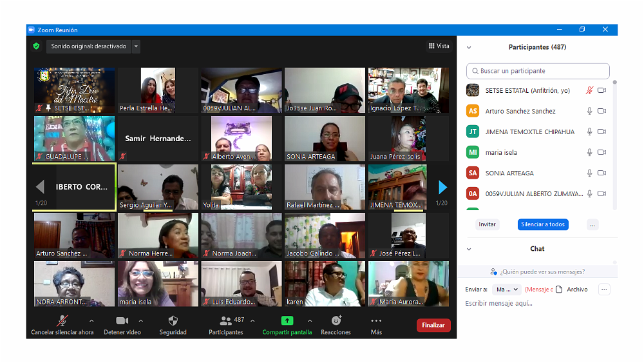
Task: Go to previous video page arrow
Action: pos(40,187)
